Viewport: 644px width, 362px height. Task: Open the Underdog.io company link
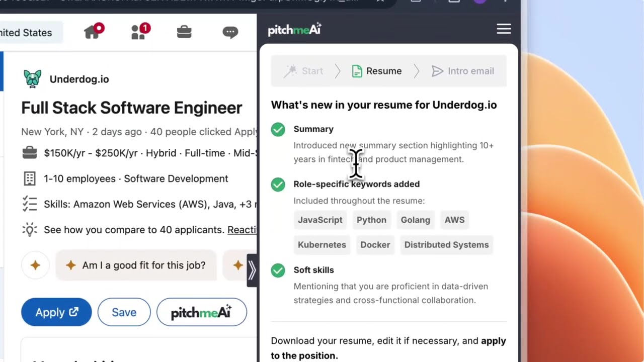pyautogui.click(x=79, y=79)
